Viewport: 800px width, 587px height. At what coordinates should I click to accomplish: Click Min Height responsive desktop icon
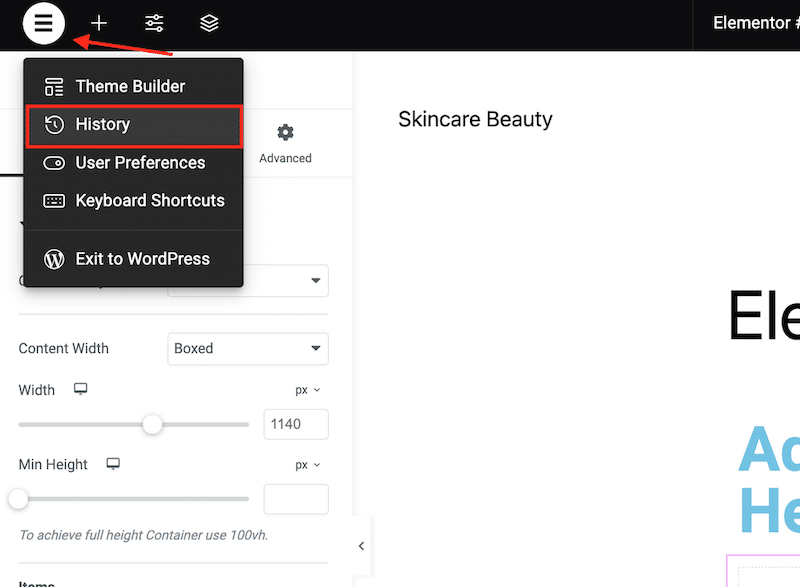click(113, 464)
